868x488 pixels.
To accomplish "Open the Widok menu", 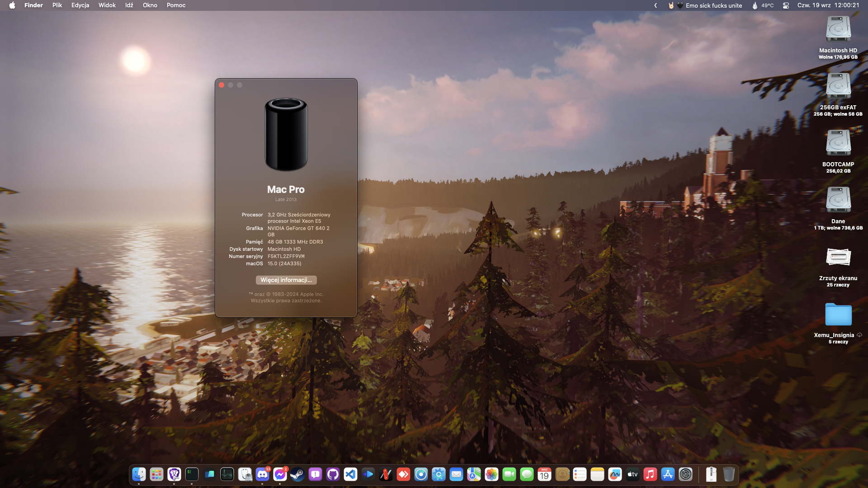I will point(107,5).
